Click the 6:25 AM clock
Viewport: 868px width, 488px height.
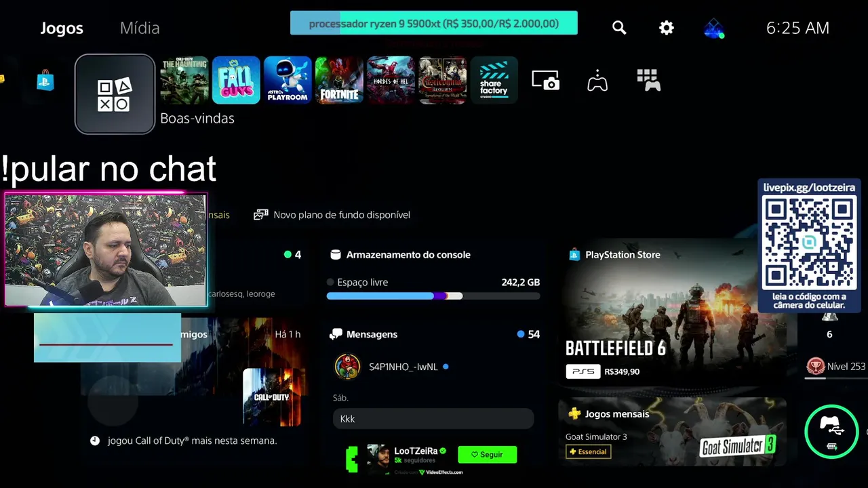coord(797,28)
